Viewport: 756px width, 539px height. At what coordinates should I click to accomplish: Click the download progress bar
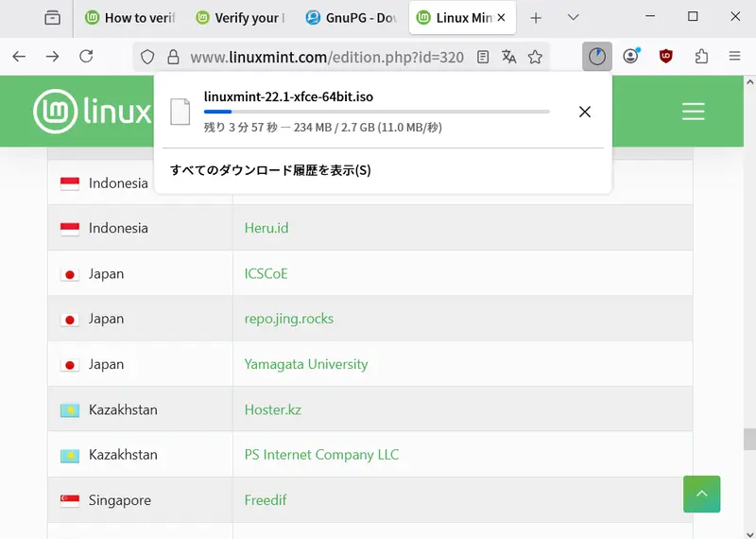click(376, 112)
